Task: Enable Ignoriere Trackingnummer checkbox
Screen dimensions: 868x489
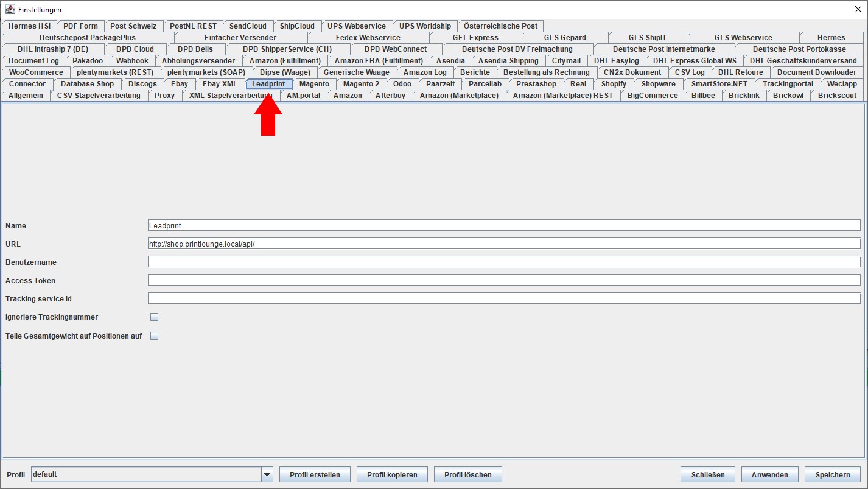Action: [154, 317]
